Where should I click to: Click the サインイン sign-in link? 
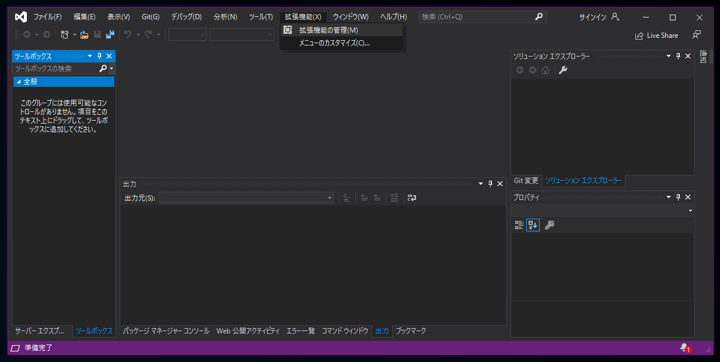pyautogui.click(x=592, y=17)
